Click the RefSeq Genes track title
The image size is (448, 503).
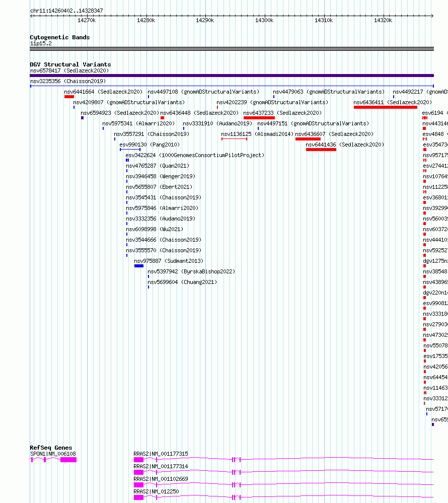(51, 448)
